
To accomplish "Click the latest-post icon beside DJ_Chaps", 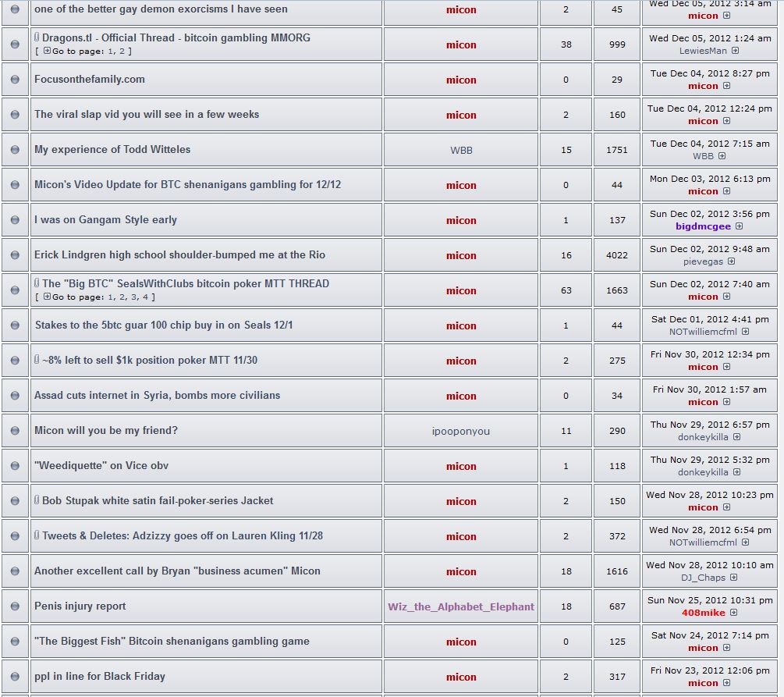I will pyautogui.click(x=733, y=578).
